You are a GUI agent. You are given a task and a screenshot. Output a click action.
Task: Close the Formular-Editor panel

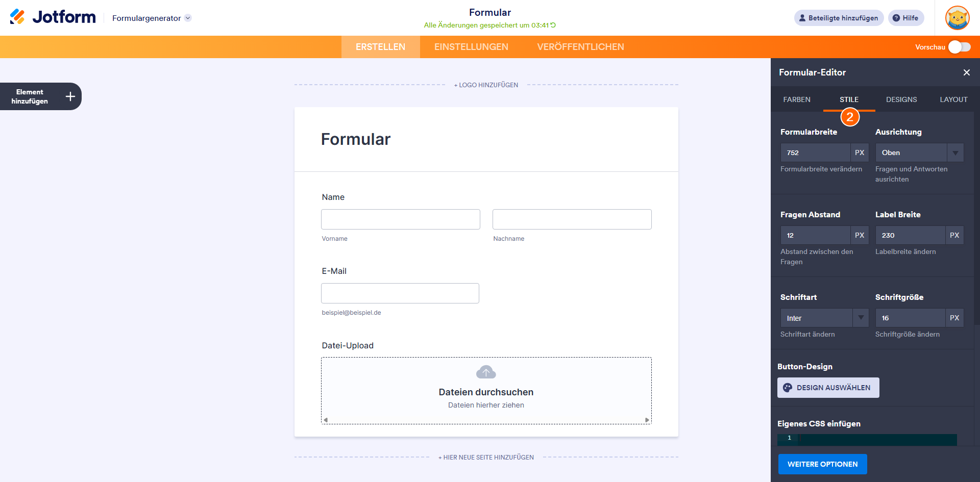pos(966,72)
